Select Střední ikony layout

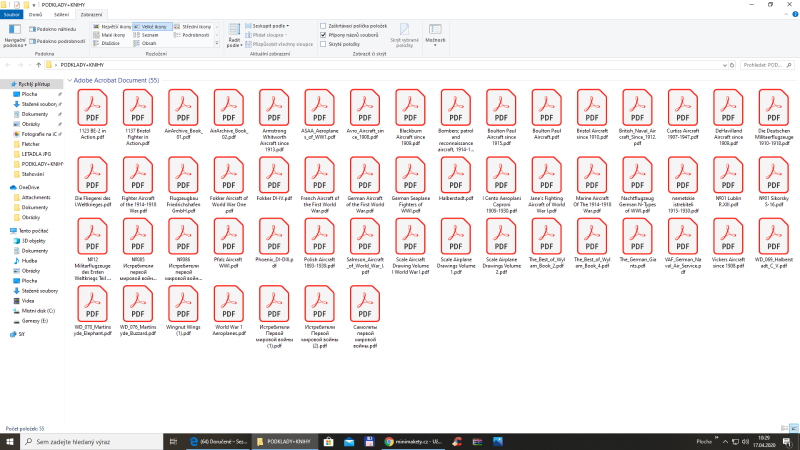pyautogui.click(x=193, y=27)
